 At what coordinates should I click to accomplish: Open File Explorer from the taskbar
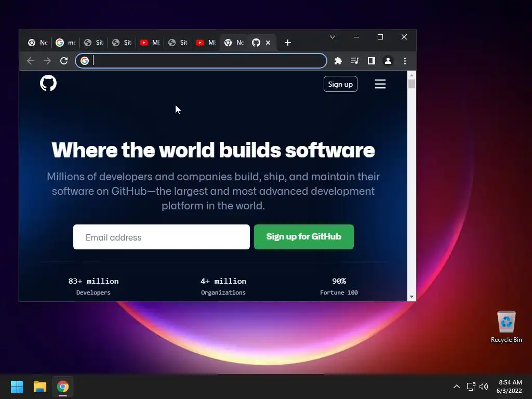[x=39, y=387]
